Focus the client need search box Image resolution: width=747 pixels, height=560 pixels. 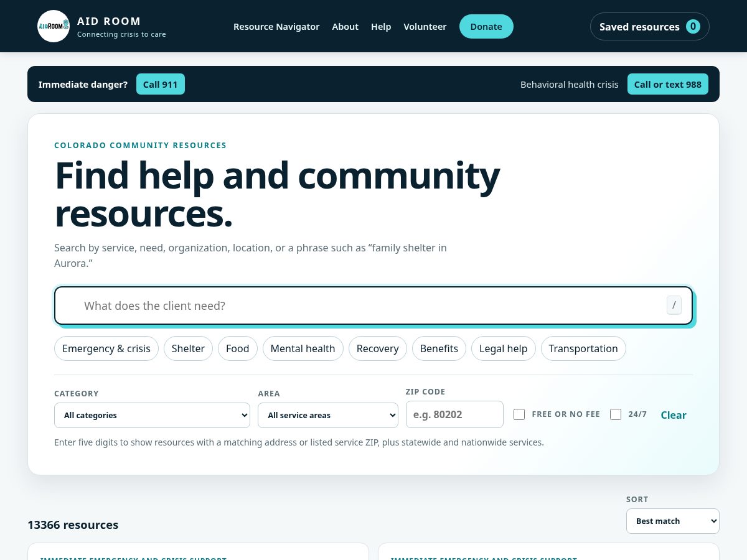[x=374, y=306]
